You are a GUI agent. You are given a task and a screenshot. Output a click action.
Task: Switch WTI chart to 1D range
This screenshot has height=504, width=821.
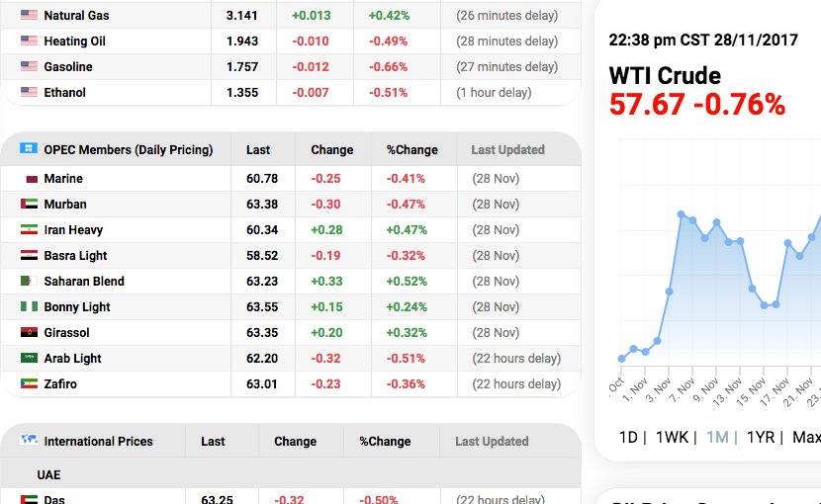click(x=628, y=437)
